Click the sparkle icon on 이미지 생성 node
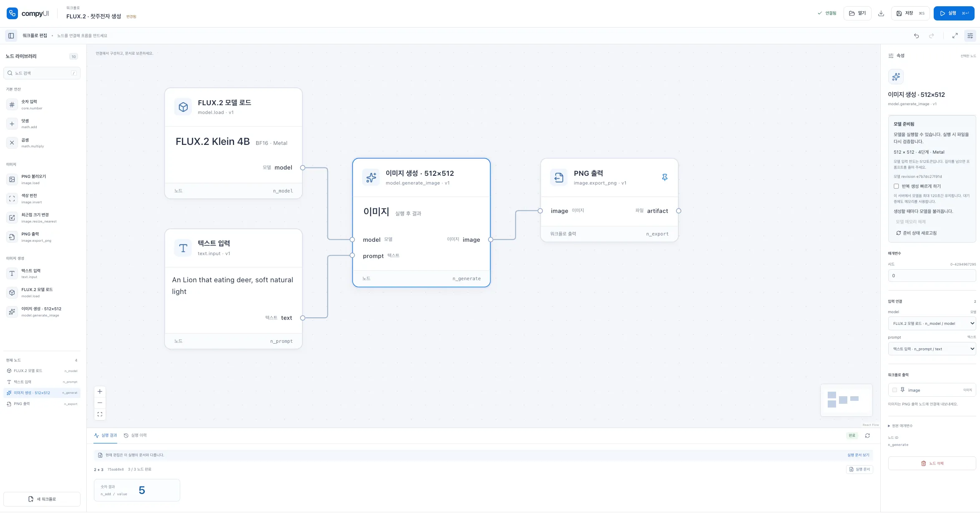This screenshot has height=514, width=980. tap(371, 177)
